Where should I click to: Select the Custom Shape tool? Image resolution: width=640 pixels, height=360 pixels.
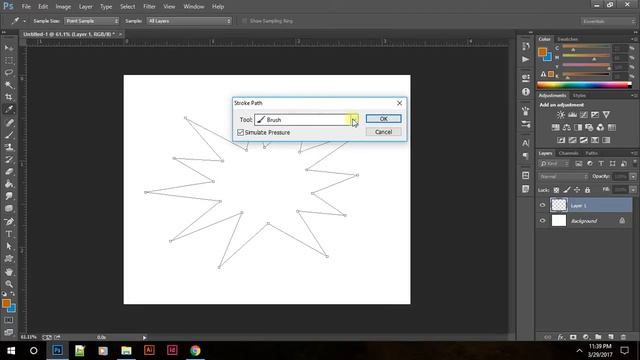coord(9,259)
